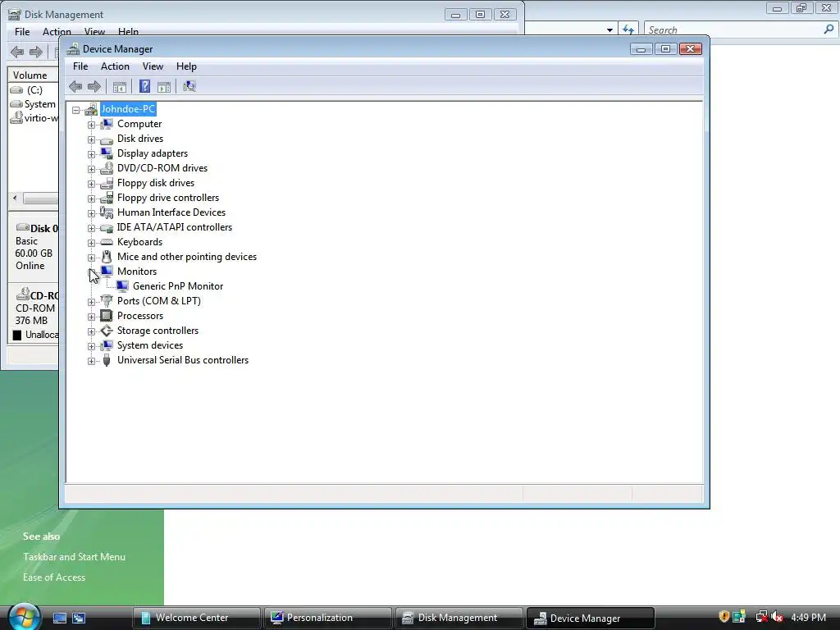Click the Volume column header in Disk Management
840x630 pixels.
33,75
